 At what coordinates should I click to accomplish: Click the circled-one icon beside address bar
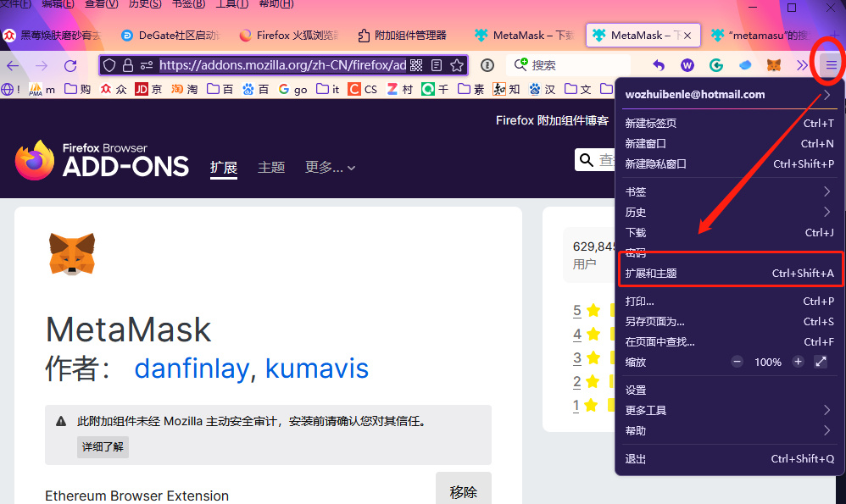tap(487, 65)
